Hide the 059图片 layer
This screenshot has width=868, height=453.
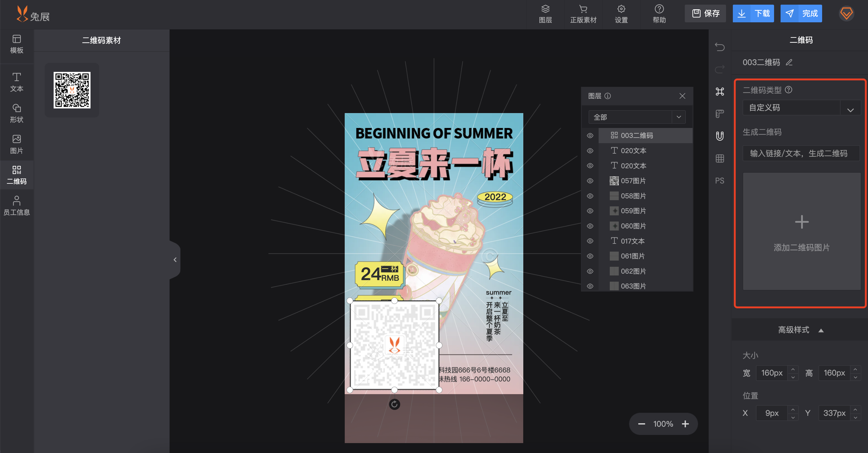[x=590, y=211]
